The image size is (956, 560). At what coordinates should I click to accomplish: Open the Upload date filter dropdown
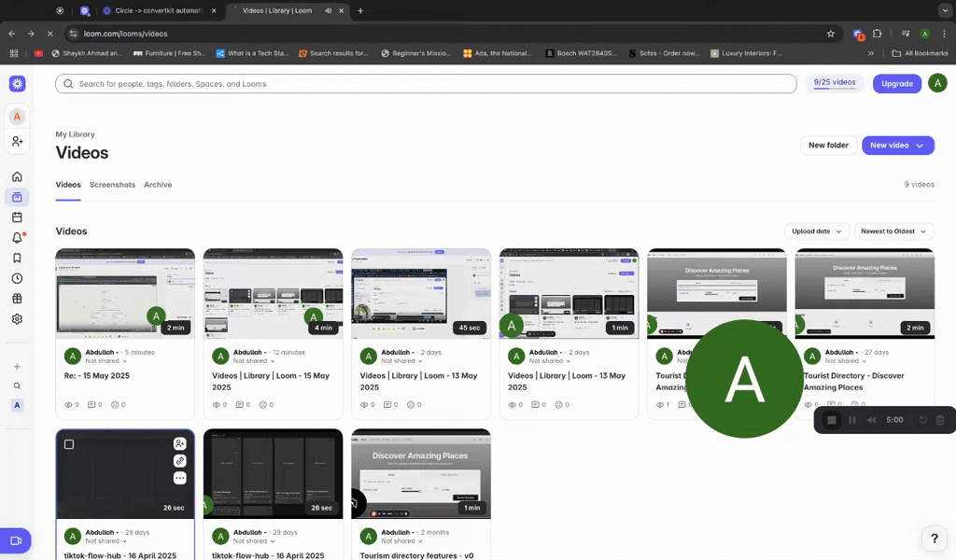point(816,231)
